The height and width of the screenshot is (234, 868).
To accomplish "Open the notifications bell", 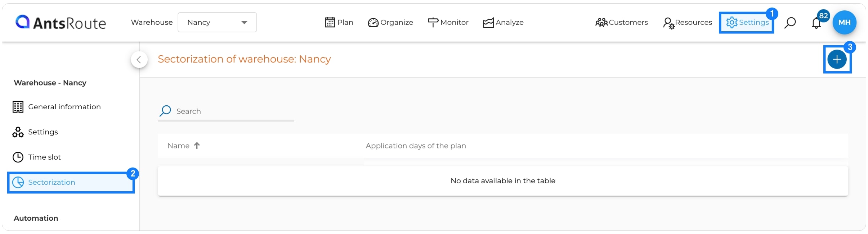I will pyautogui.click(x=816, y=23).
